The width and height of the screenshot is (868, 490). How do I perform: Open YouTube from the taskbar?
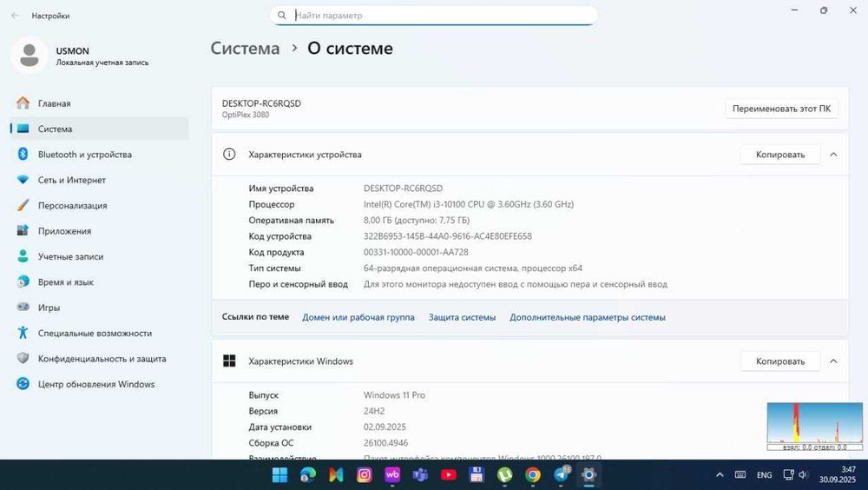[449, 474]
